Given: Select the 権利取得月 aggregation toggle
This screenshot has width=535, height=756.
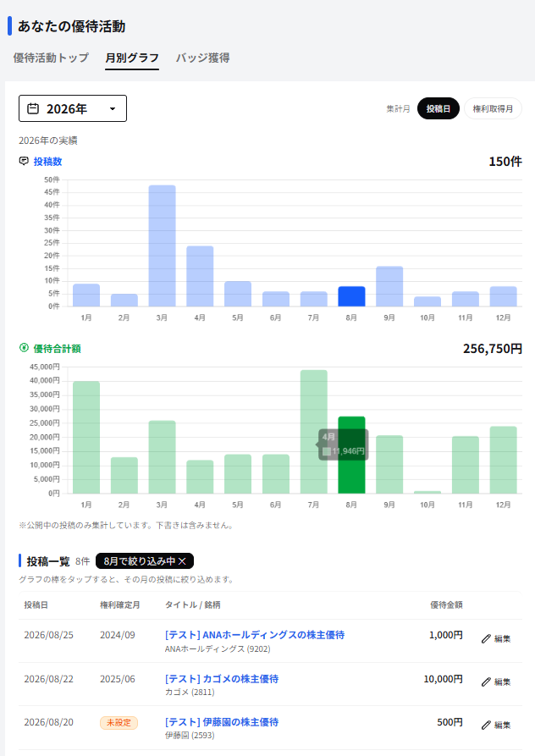Looking at the screenshot, I should [493, 108].
